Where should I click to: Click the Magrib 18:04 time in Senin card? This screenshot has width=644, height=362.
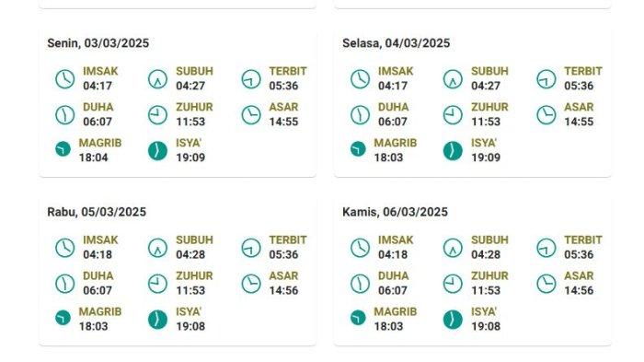pos(94,158)
